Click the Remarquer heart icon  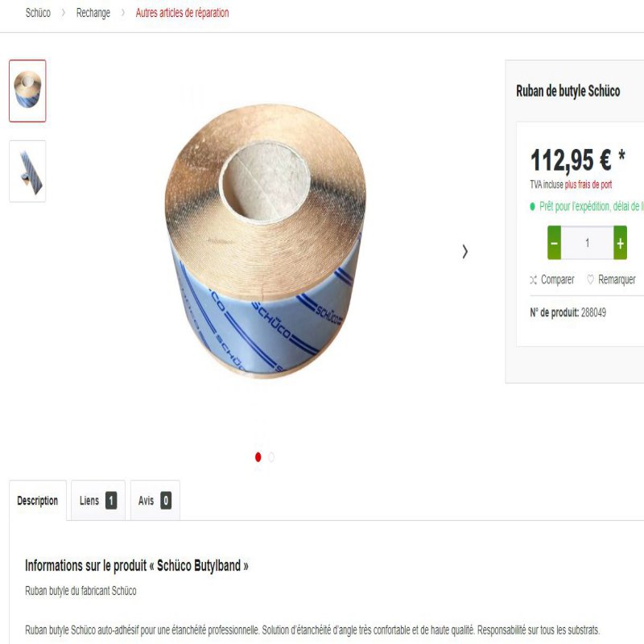pyautogui.click(x=590, y=279)
